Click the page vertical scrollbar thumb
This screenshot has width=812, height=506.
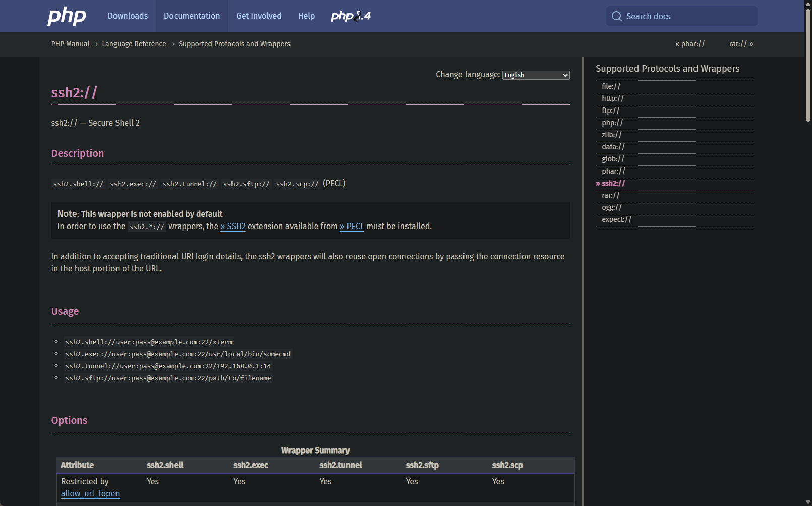[808, 66]
